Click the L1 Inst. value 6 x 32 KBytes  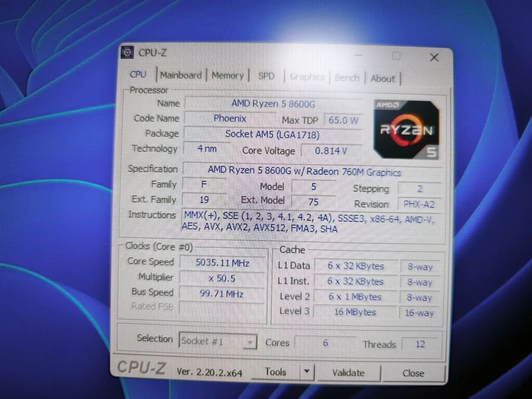pos(355,282)
